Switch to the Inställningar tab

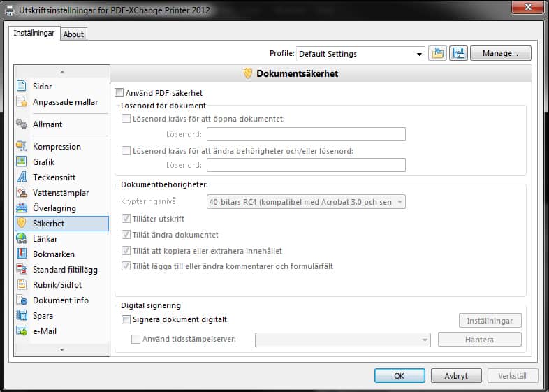[34, 33]
